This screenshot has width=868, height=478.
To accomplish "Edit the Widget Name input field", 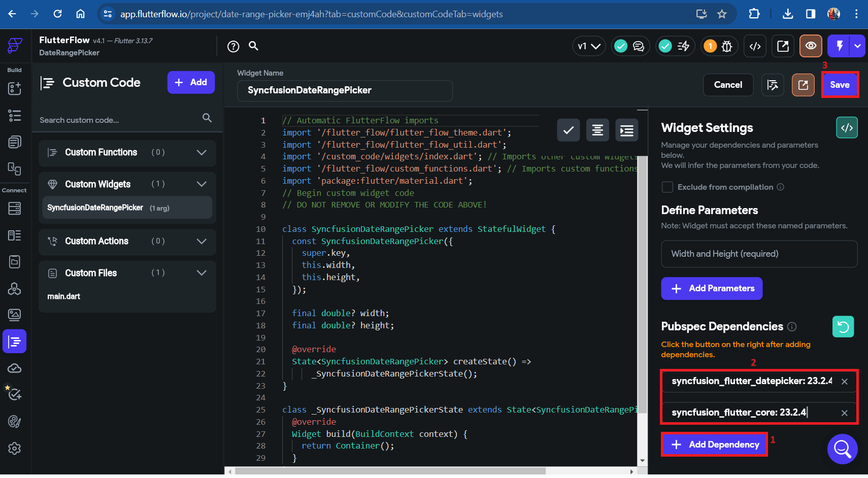I will (345, 90).
